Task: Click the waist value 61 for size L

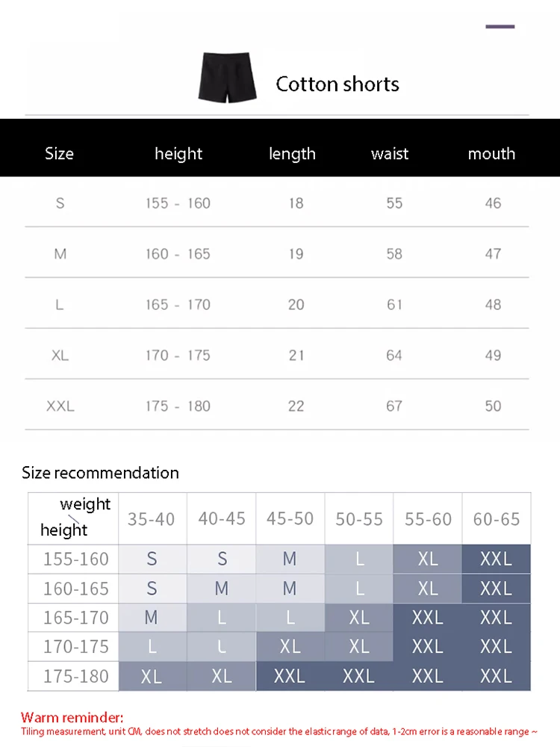Action: coord(394,305)
